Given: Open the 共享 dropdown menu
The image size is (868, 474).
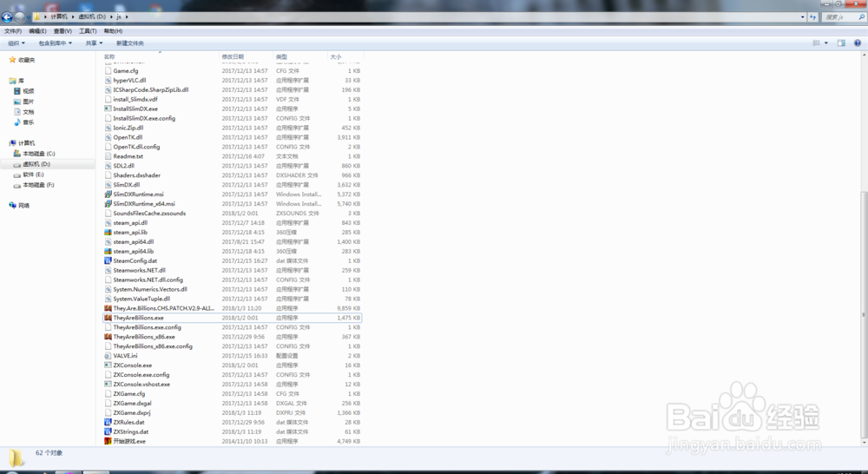Looking at the screenshot, I should click(94, 43).
